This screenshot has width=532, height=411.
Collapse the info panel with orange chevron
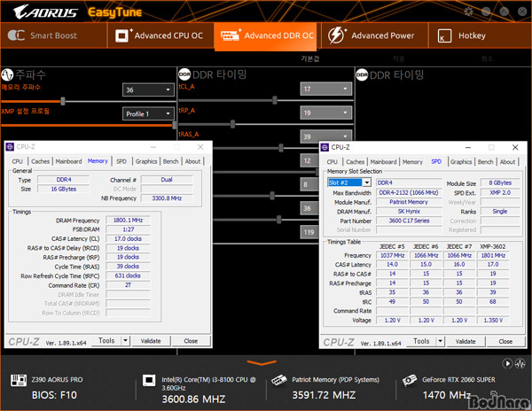point(262,363)
